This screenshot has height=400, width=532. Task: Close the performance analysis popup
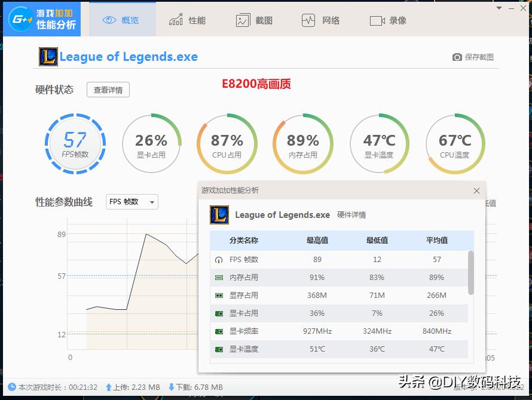click(x=476, y=190)
